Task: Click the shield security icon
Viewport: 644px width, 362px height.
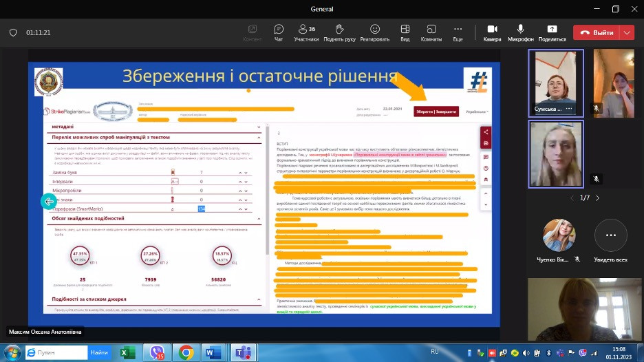Action: click(x=13, y=32)
